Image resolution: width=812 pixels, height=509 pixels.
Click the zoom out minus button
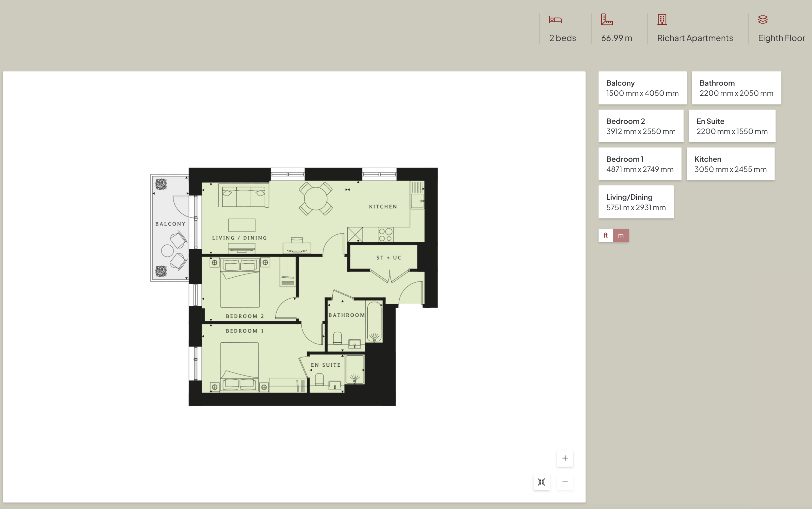click(x=565, y=482)
